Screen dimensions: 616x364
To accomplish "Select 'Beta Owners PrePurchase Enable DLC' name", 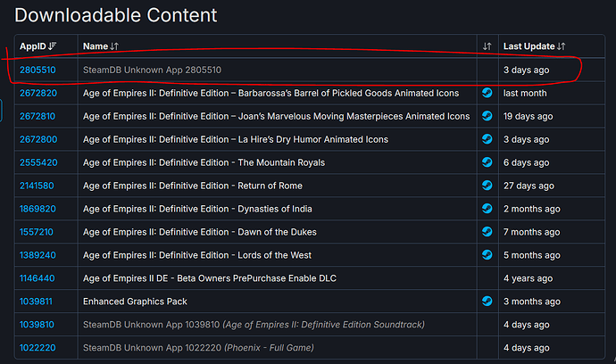I will tap(210, 278).
